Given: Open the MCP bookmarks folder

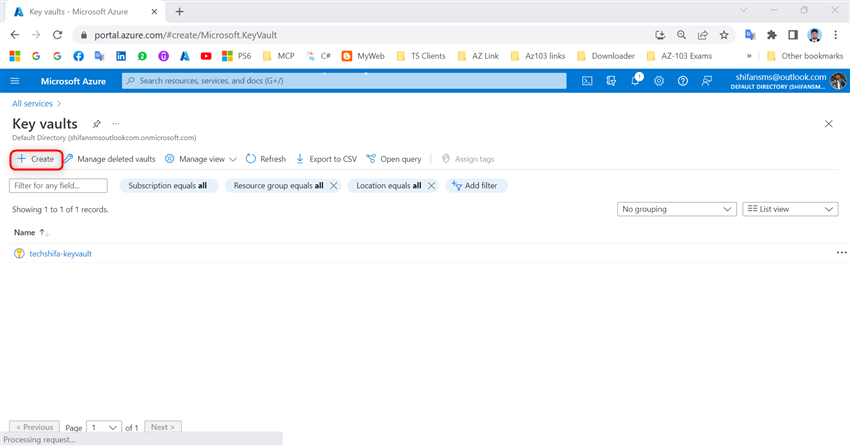Looking at the screenshot, I should [x=279, y=56].
